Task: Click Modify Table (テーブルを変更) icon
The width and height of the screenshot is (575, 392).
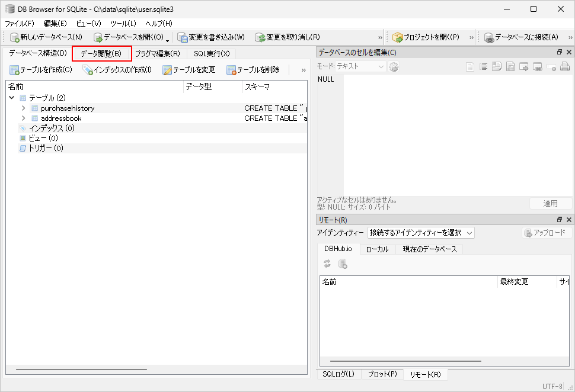Action: [167, 70]
